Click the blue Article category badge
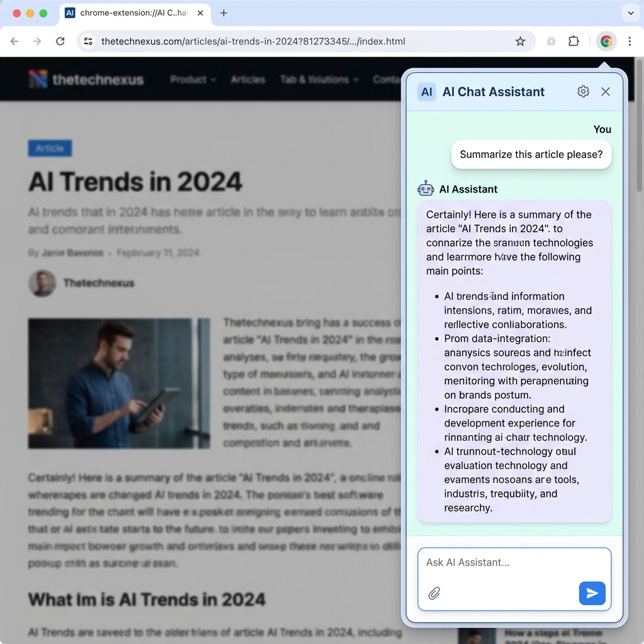 point(50,148)
